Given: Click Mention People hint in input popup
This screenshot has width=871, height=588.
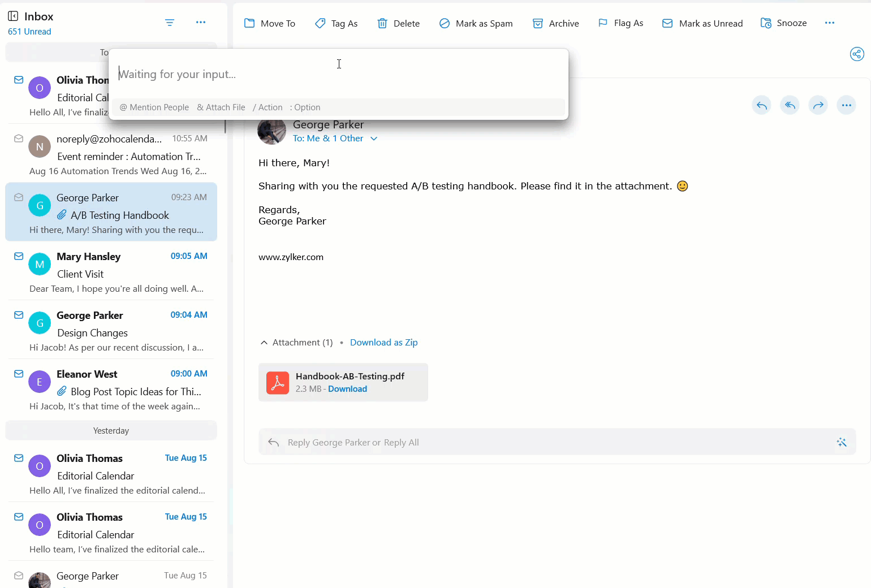Looking at the screenshot, I should click(x=154, y=107).
